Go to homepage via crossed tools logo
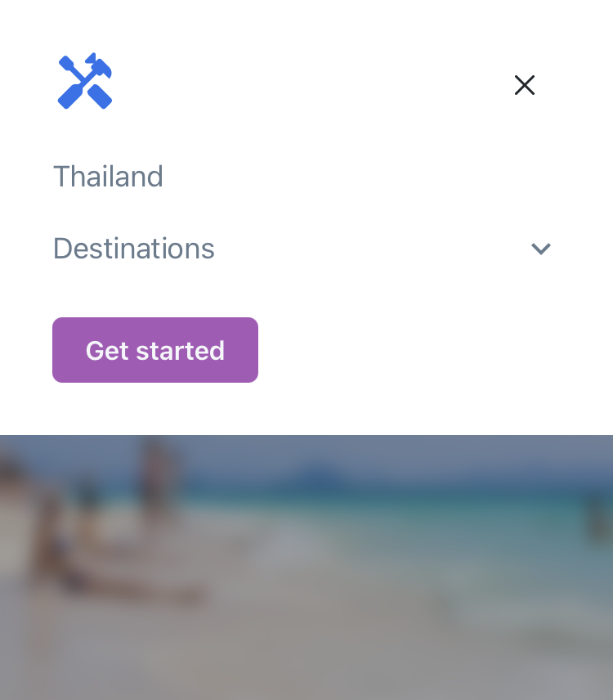Viewport: 613px width, 700px height. click(85, 81)
